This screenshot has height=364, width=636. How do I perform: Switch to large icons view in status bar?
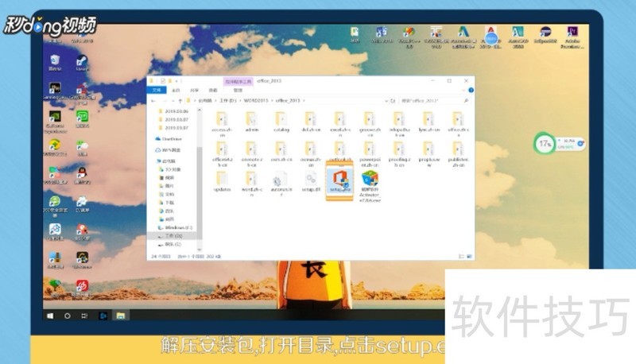point(469,257)
